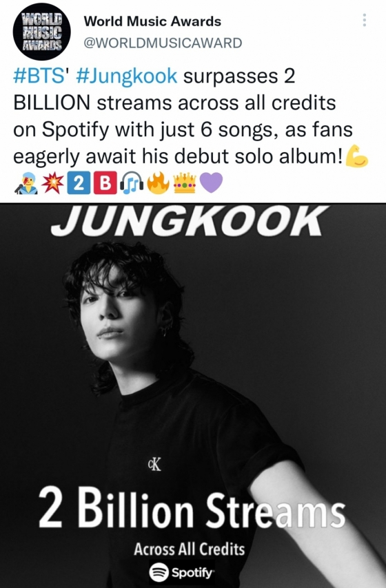The height and width of the screenshot is (588, 386).
Task: Open the World Music Awards profile avatar
Action: [41, 32]
